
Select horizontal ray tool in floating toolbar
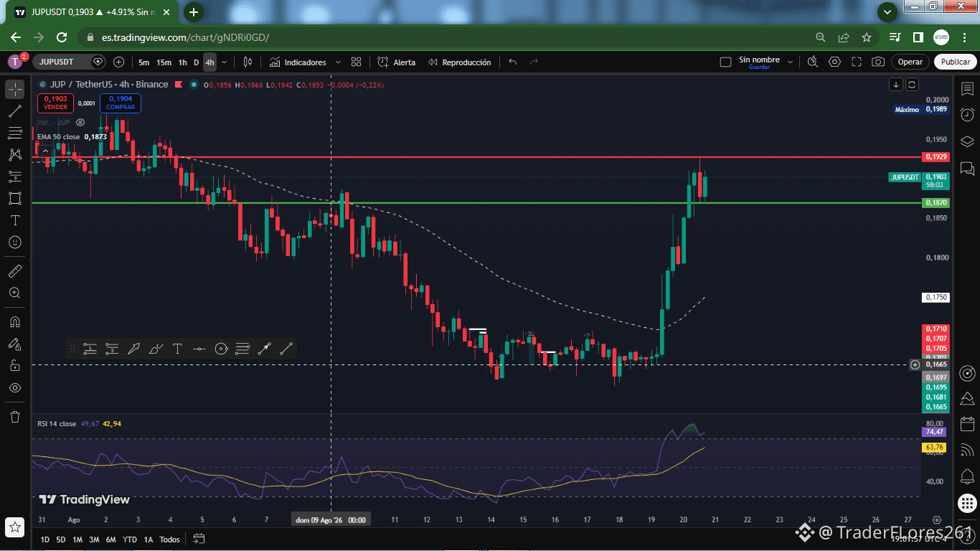click(199, 349)
